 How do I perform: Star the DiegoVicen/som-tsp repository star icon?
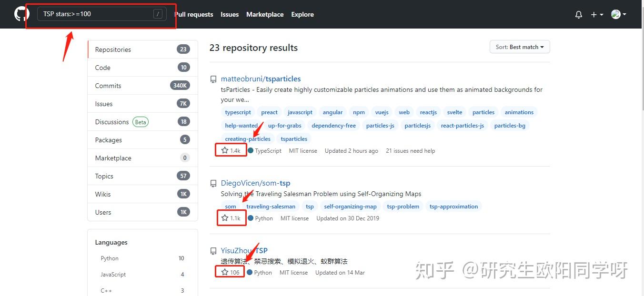click(224, 217)
